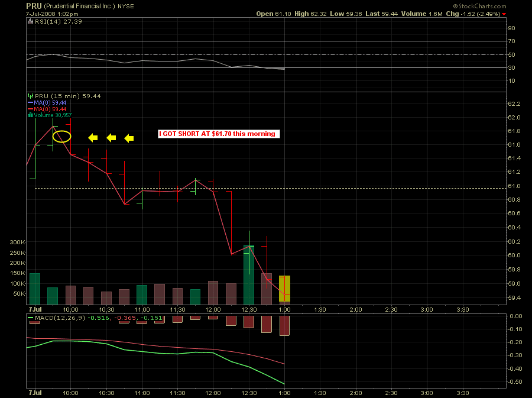Click the "Open 61.10" quote value
This screenshot has width=532, height=398.
(x=274, y=14)
